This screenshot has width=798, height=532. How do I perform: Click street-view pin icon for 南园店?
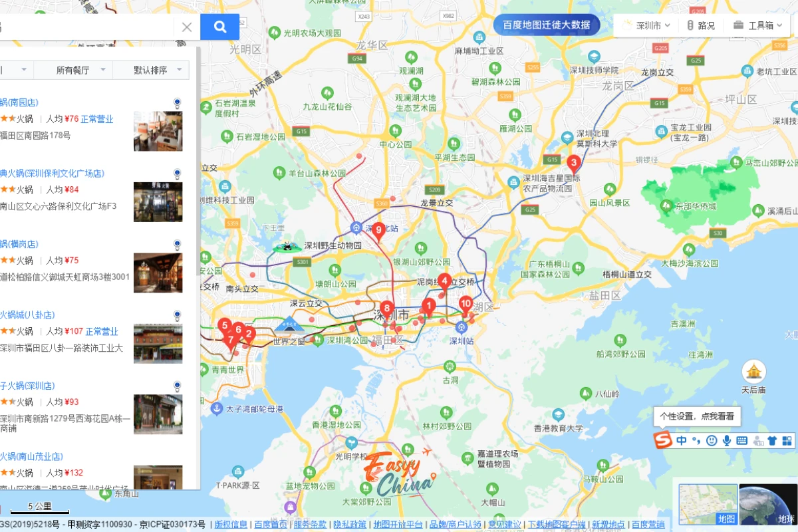[177, 103]
